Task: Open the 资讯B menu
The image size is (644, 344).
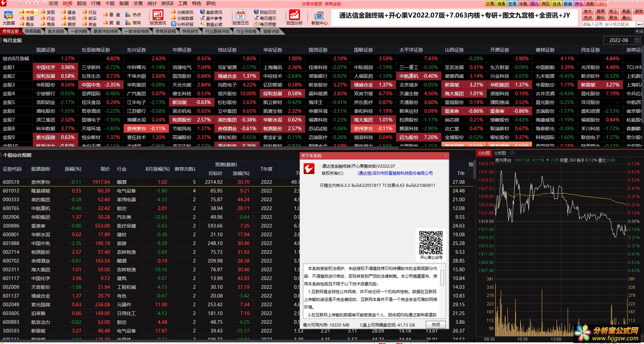Action: tap(167, 3)
